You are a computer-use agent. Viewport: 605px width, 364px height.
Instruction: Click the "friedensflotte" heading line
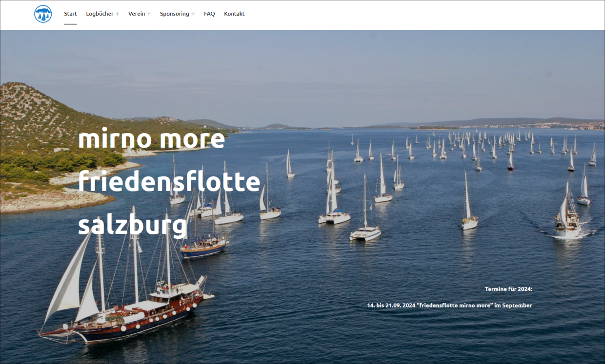pos(169,181)
